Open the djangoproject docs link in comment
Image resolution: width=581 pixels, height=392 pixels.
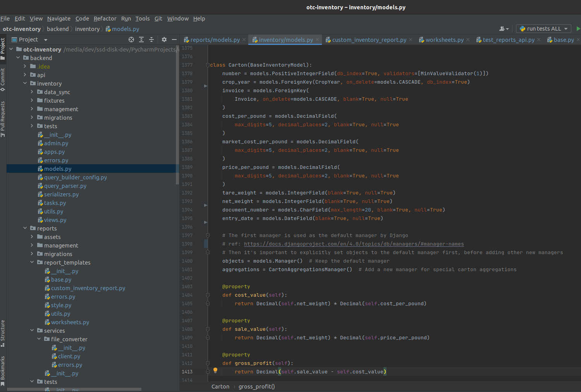coord(354,244)
